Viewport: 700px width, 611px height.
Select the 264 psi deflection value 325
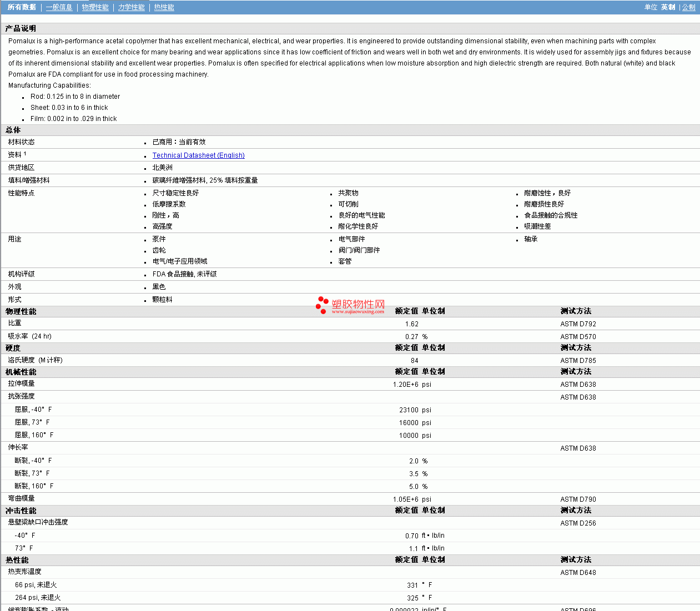click(x=413, y=598)
